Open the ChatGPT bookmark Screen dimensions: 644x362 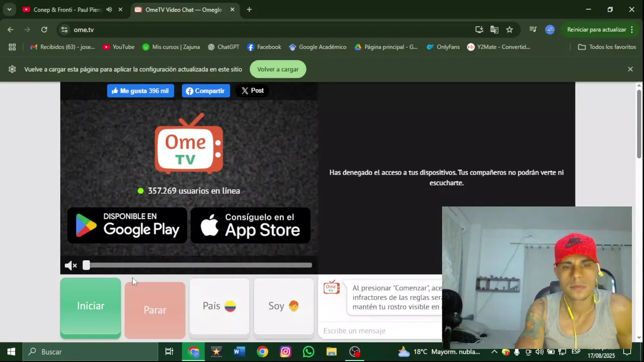[x=223, y=47]
